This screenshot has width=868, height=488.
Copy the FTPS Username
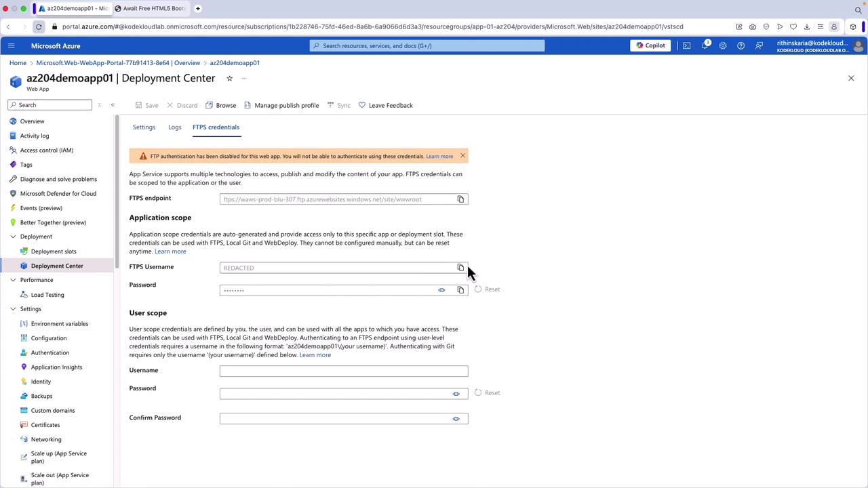(460, 268)
